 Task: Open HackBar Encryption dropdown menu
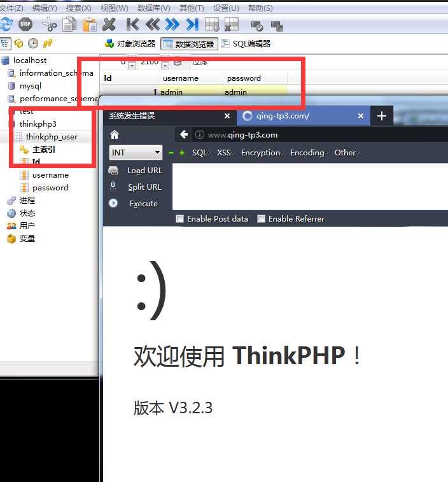[262, 152]
